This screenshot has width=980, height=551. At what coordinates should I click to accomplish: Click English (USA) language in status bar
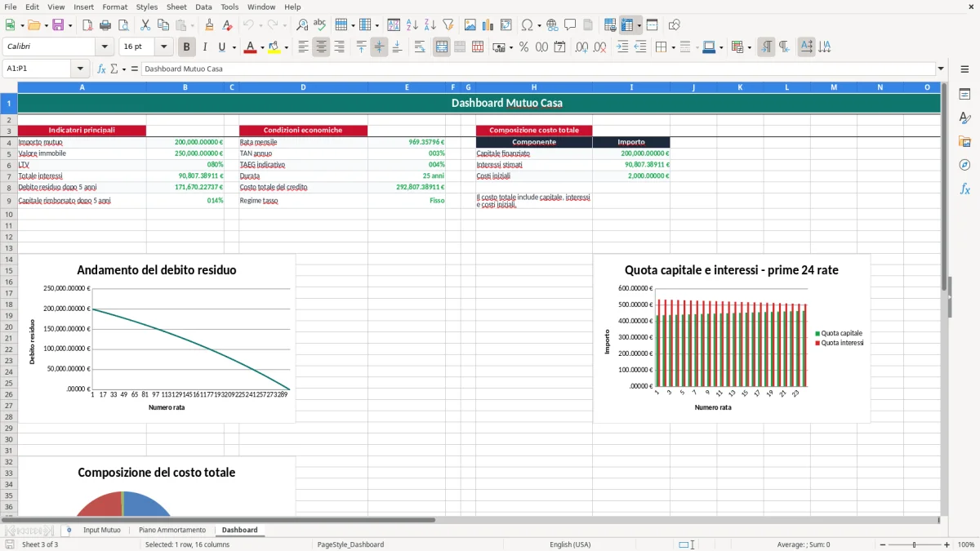[x=570, y=544]
